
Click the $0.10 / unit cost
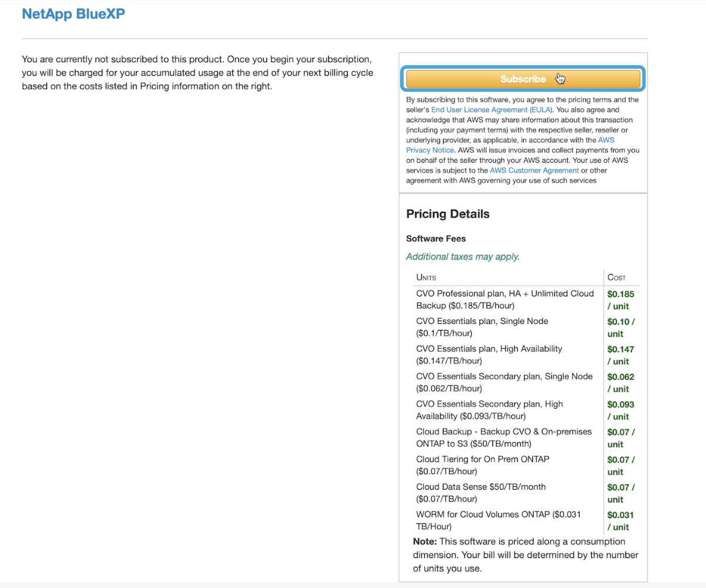coord(621,328)
